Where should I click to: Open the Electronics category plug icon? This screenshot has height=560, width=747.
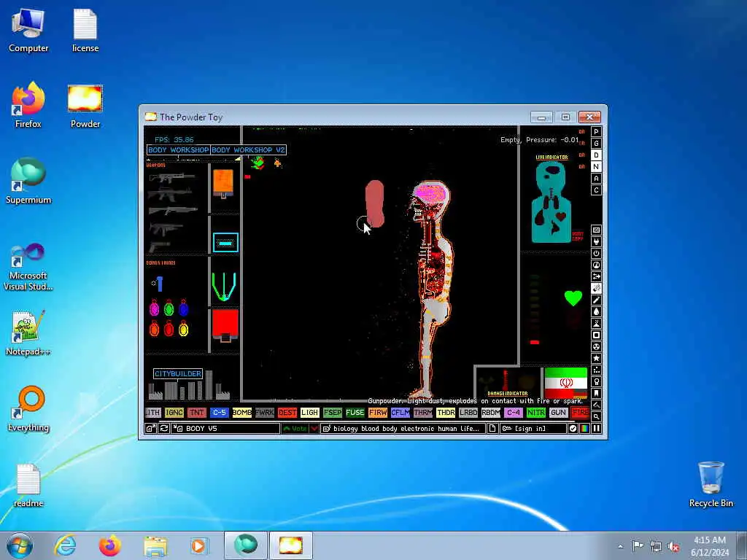pyautogui.click(x=596, y=242)
